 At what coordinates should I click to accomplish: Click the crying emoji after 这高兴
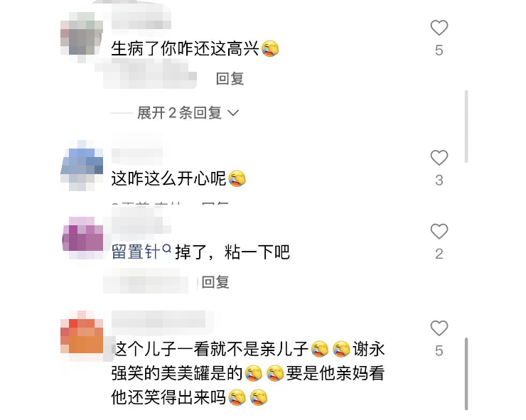tap(270, 48)
